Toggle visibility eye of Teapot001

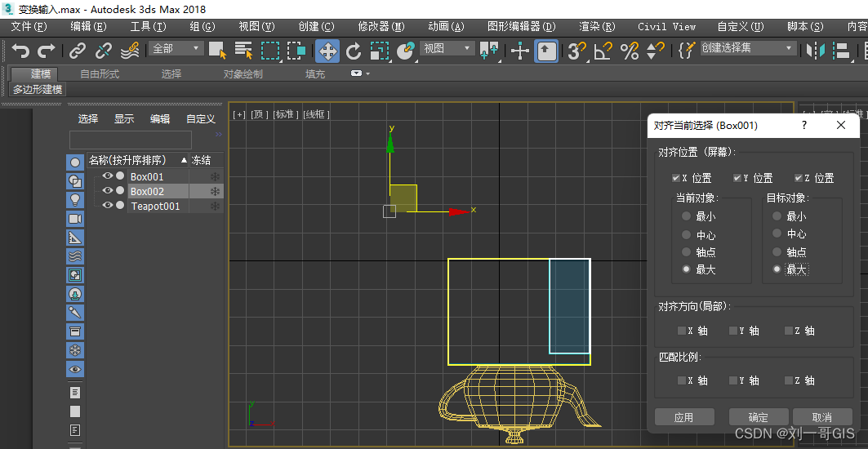pyautogui.click(x=108, y=206)
